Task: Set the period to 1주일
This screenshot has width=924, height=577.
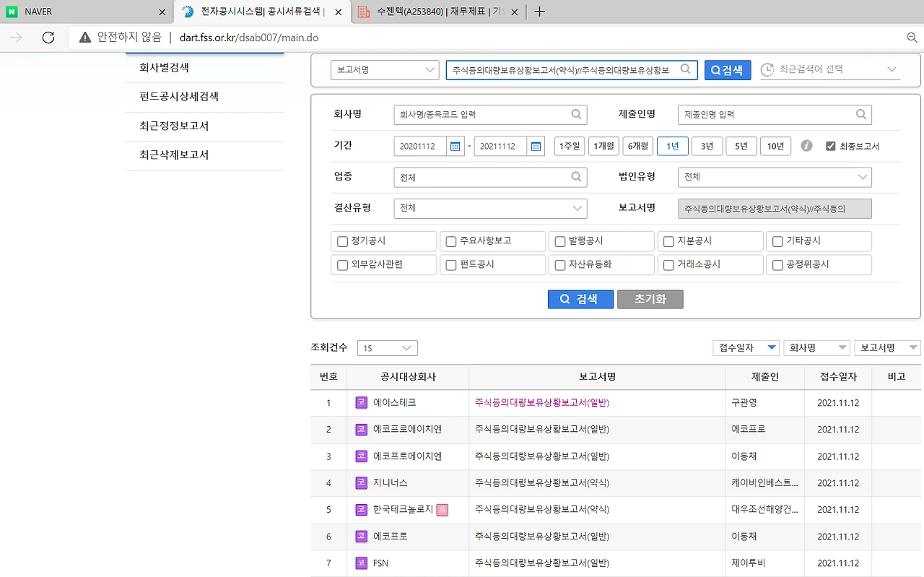Action: click(570, 146)
